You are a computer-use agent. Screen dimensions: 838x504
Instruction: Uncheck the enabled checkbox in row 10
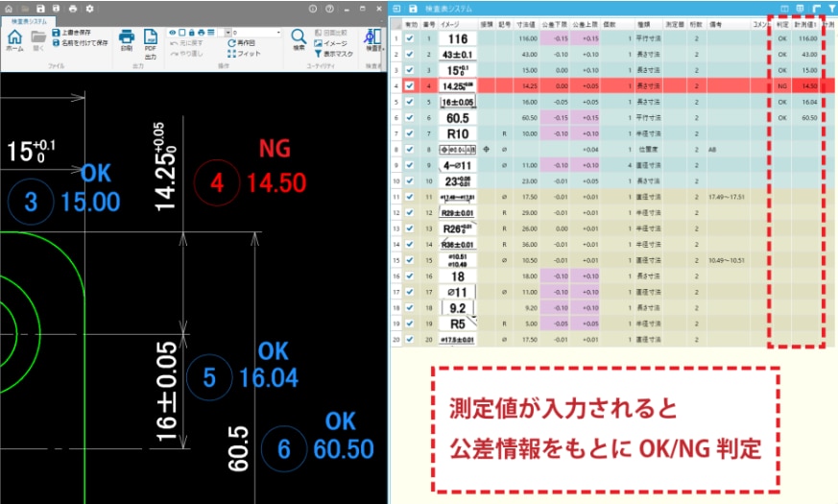click(410, 180)
